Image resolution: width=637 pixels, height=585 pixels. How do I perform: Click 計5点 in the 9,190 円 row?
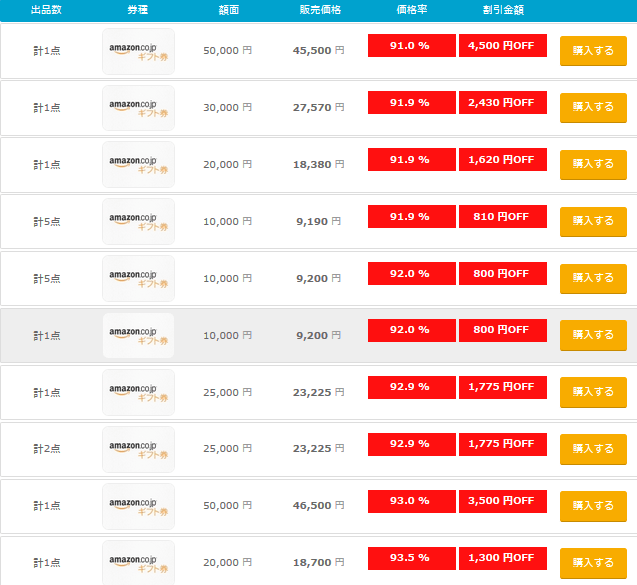(47, 222)
